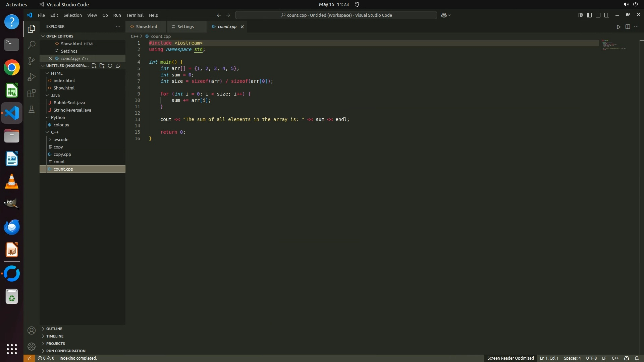Open the Testing flask view

click(32, 110)
